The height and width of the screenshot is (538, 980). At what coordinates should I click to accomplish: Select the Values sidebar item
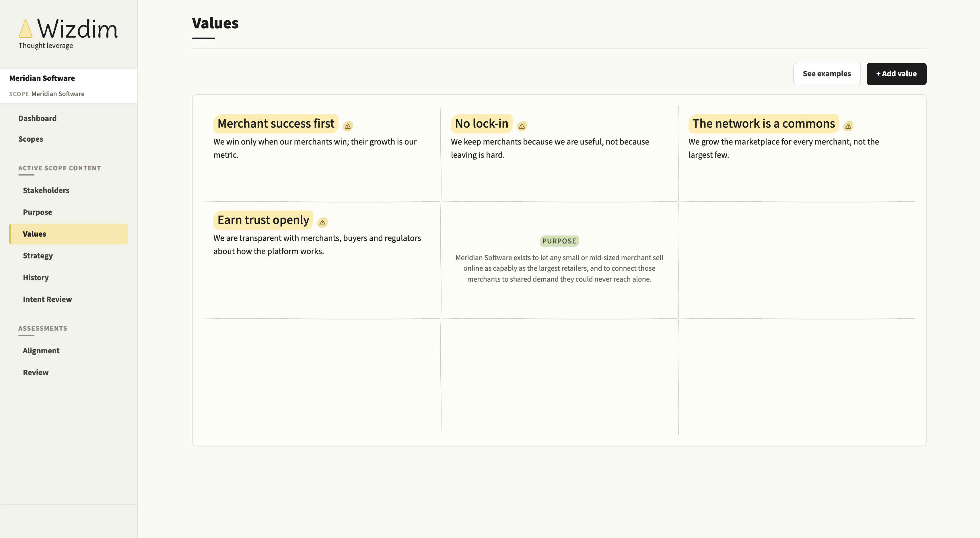pos(69,234)
